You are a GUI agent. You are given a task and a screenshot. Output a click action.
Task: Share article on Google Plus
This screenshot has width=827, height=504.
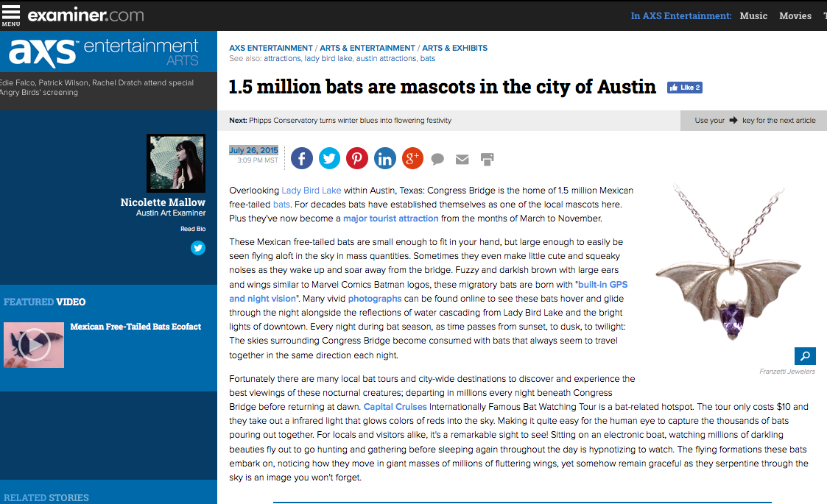click(412, 158)
